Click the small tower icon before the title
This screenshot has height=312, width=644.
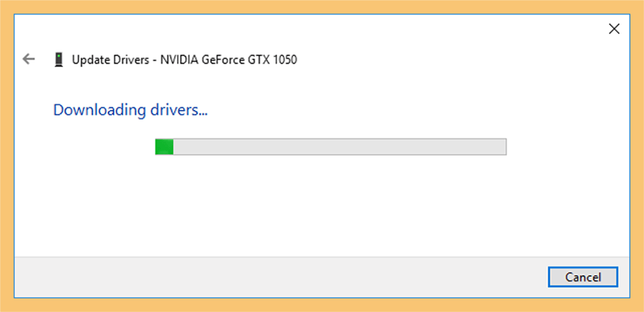click(59, 60)
